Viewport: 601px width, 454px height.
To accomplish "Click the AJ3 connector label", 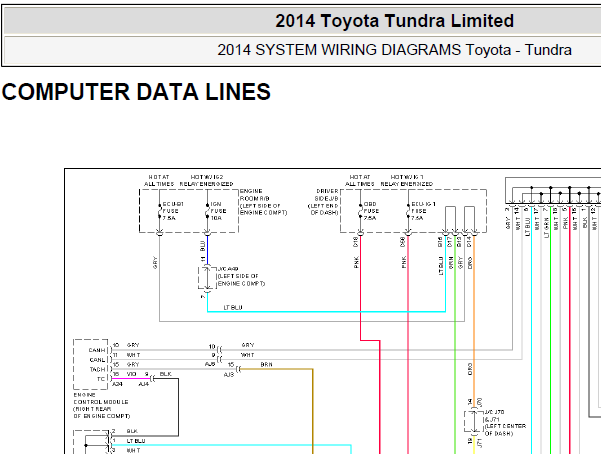I will tap(229, 375).
